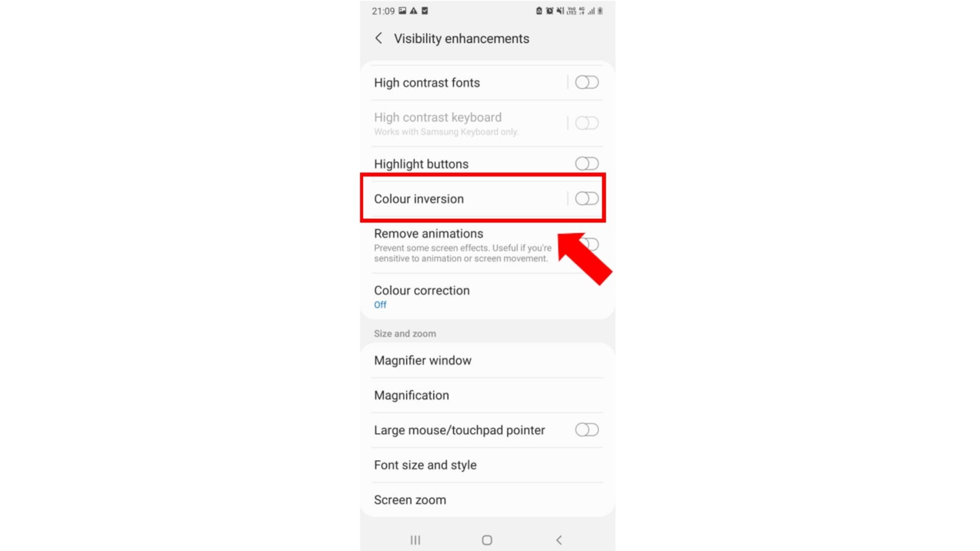Enable the Remove animations toggle

point(585,243)
